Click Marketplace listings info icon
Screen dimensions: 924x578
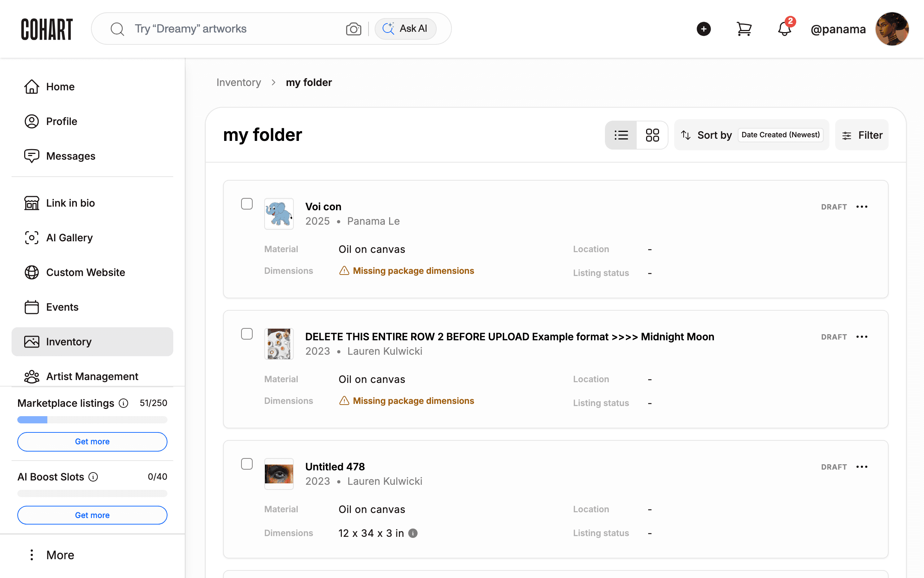coord(123,403)
